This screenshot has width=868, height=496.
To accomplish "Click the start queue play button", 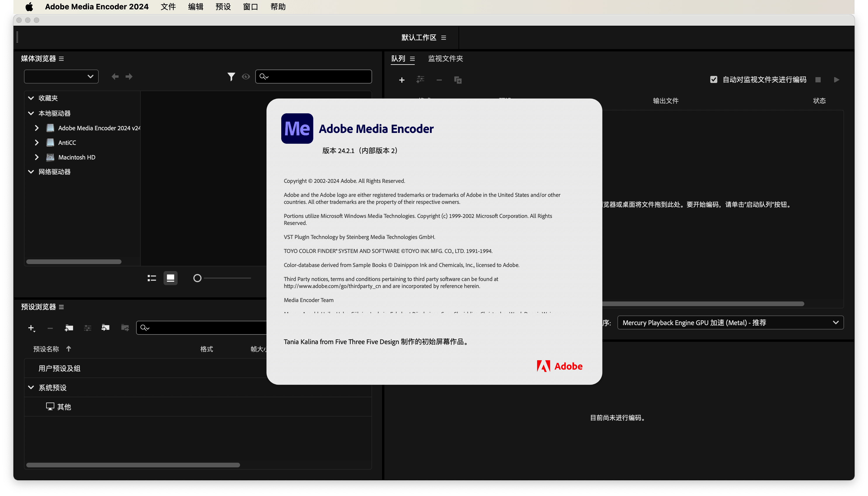I will pyautogui.click(x=836, y=80).
